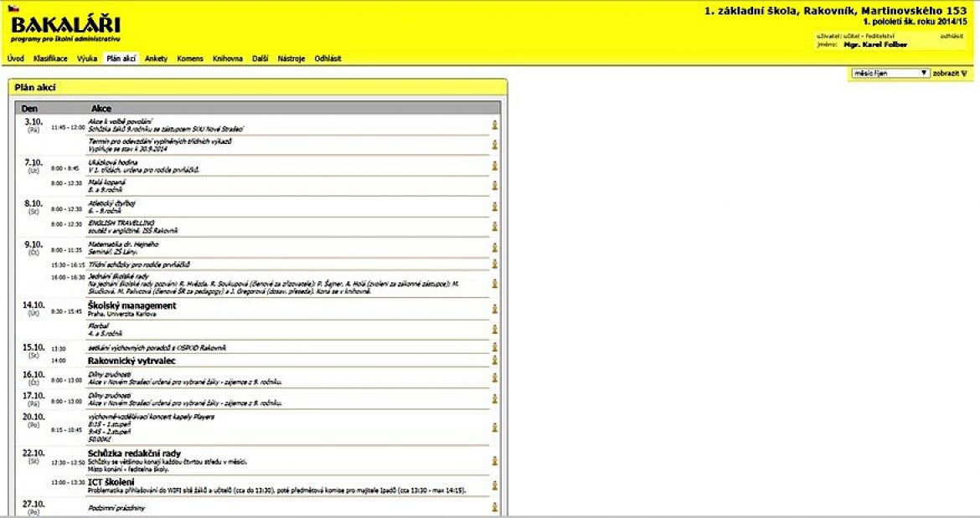Click the person icon for koncert kapely Players
Image resolution: width=980 pixels, height=518 pixels.
tap(494, 428)
